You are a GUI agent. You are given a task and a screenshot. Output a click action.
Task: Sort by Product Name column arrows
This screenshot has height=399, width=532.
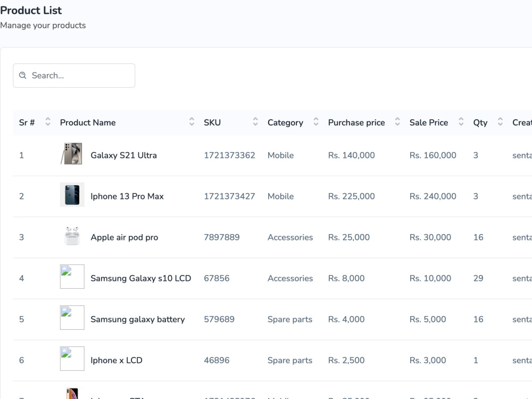click(192, 121)
